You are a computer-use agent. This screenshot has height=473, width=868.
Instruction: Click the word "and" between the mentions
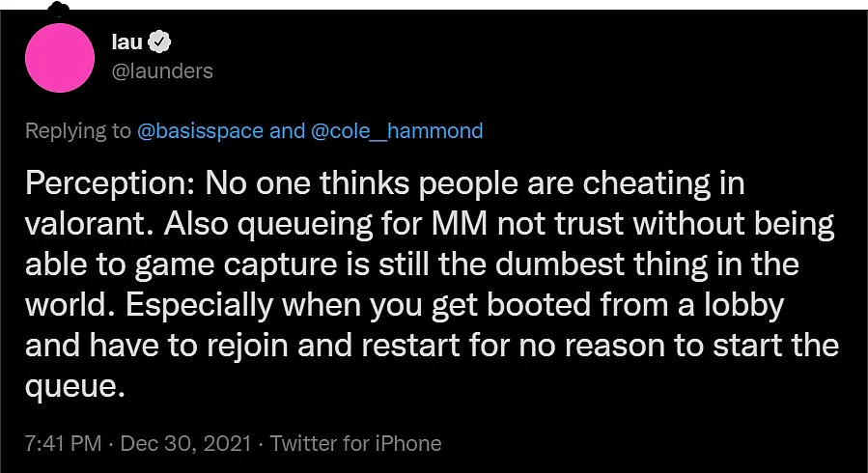click(288, 131)
